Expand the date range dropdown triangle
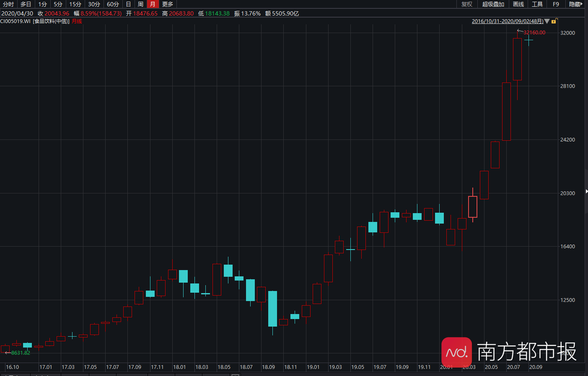 coord(547,21)
